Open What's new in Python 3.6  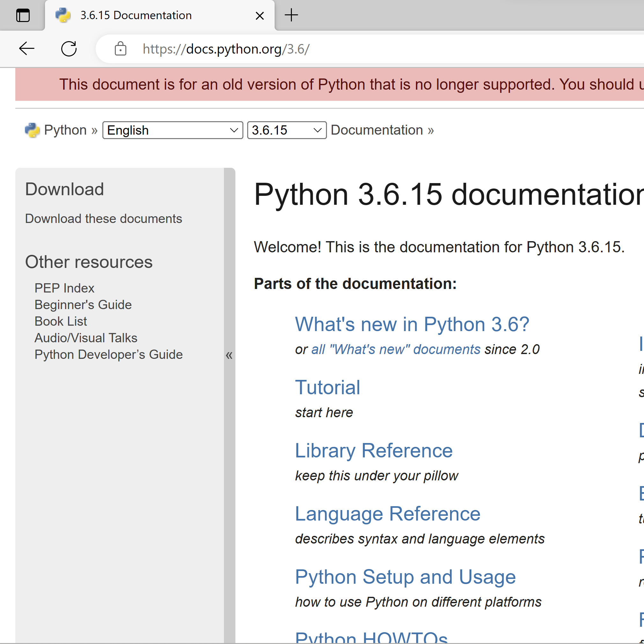[x=412, y=324]
